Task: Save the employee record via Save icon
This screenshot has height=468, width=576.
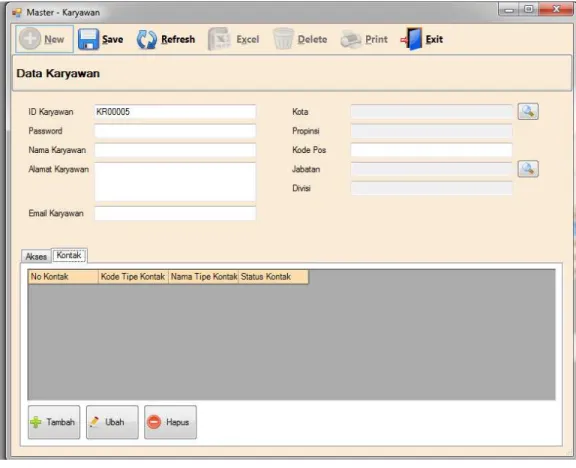Action: (x=89, y=39)
